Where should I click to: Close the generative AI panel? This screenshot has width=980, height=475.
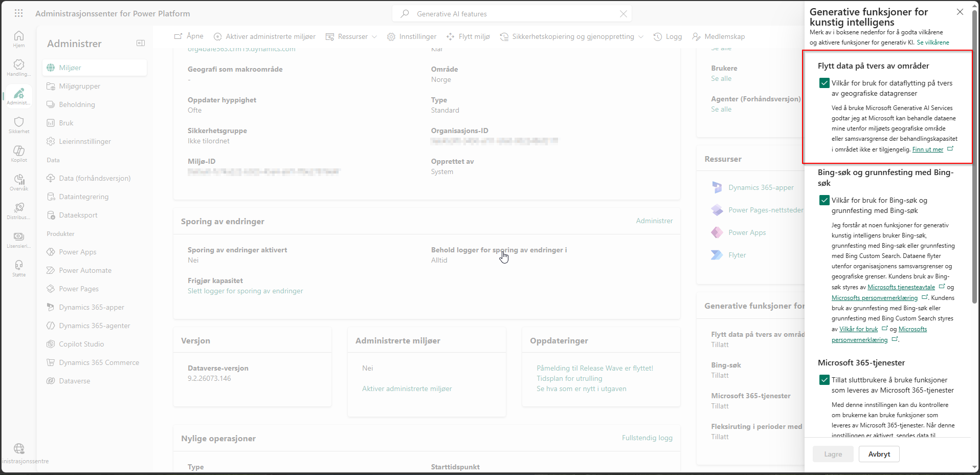pos(960,12)
